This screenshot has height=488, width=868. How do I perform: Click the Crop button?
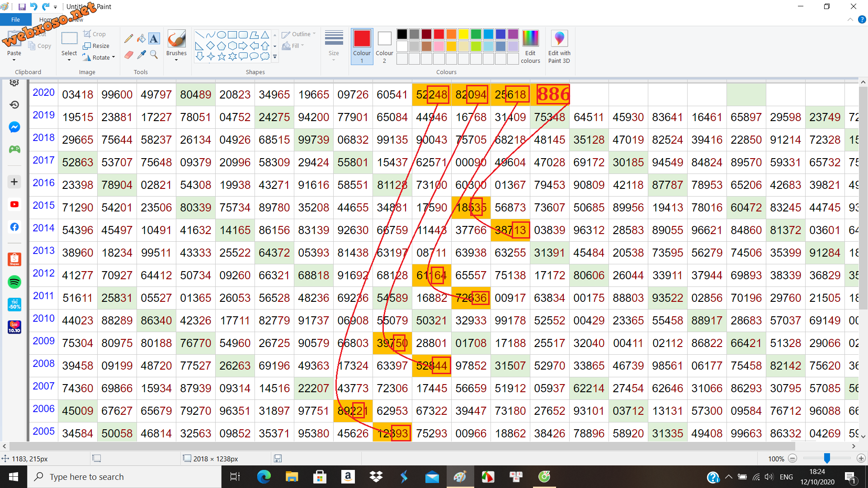click(94, 34)
